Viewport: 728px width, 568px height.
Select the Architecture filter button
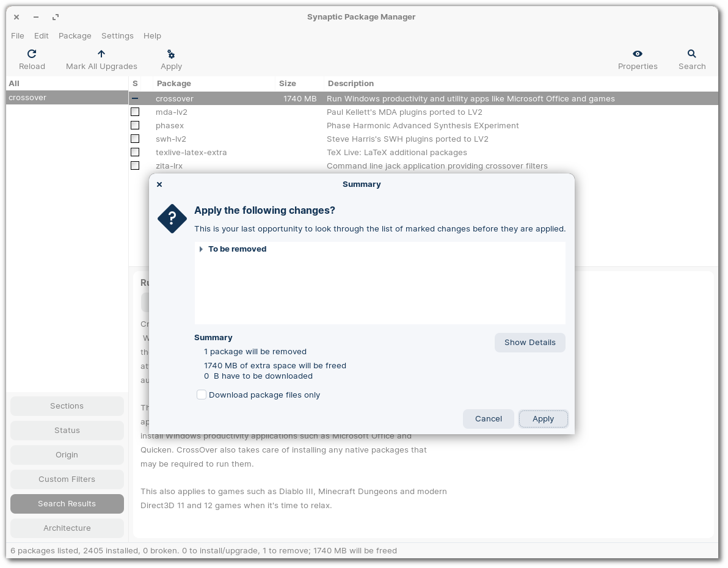67,528
